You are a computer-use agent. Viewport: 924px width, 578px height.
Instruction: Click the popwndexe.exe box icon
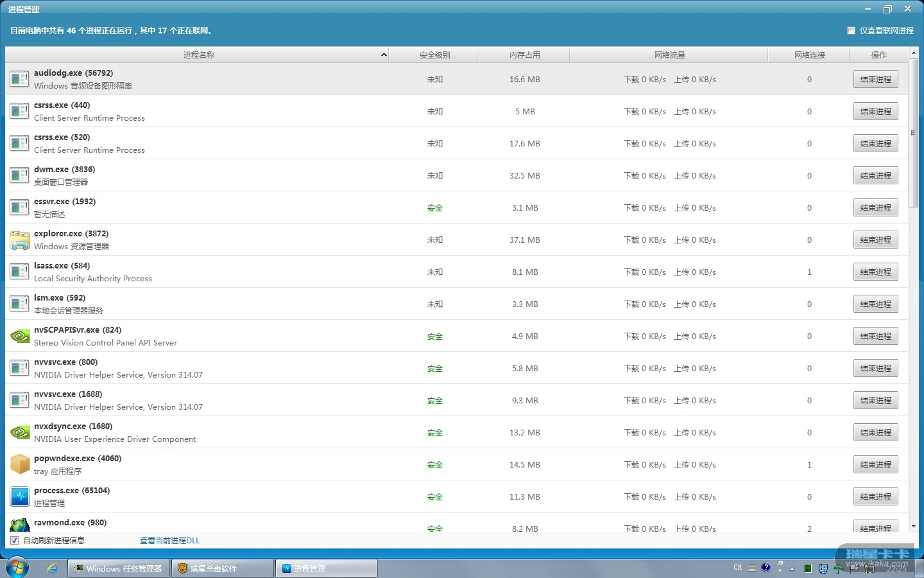coord(20,464)
